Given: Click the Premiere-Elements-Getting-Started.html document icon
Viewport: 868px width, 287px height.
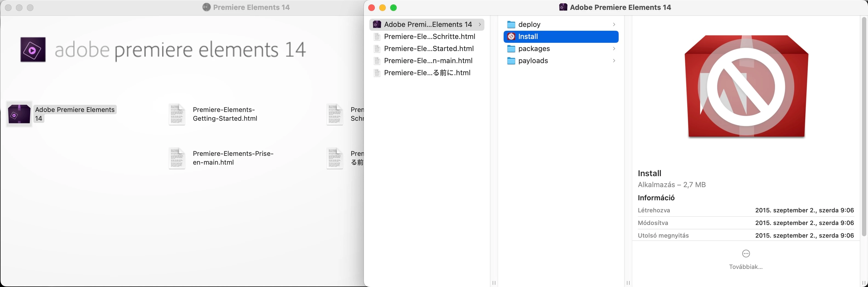Looking at the screenshot, I should click(177, 114).
